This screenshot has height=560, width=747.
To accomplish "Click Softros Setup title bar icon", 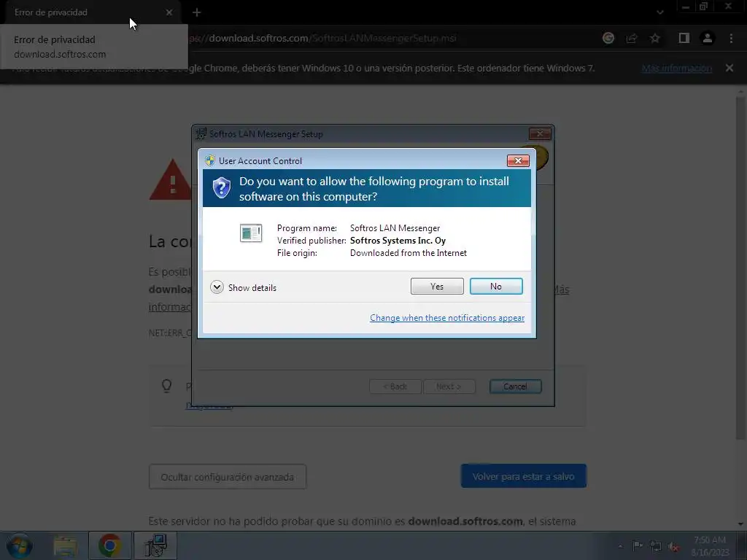I will tap(201, 134).
